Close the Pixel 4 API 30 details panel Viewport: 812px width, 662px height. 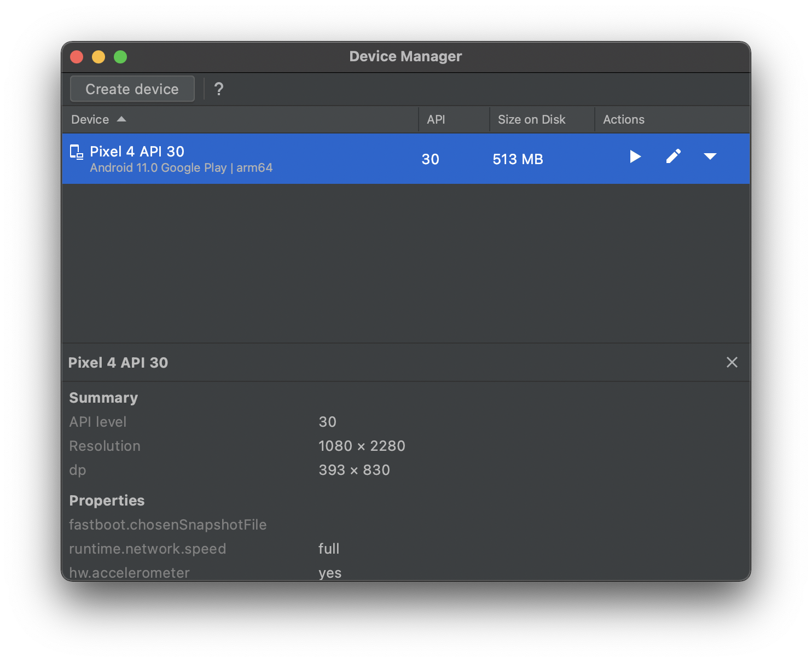point(732,362)
